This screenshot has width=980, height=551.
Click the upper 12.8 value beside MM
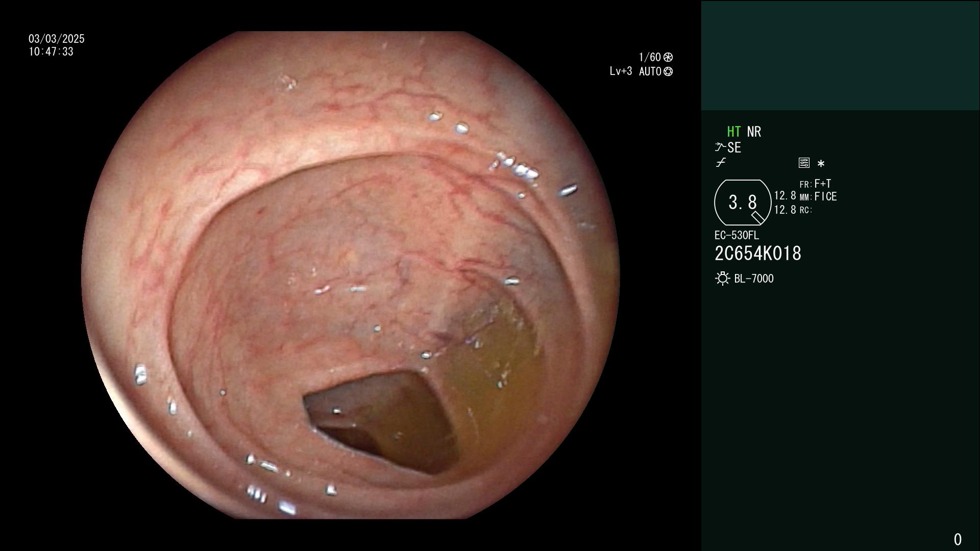point(785,196)
